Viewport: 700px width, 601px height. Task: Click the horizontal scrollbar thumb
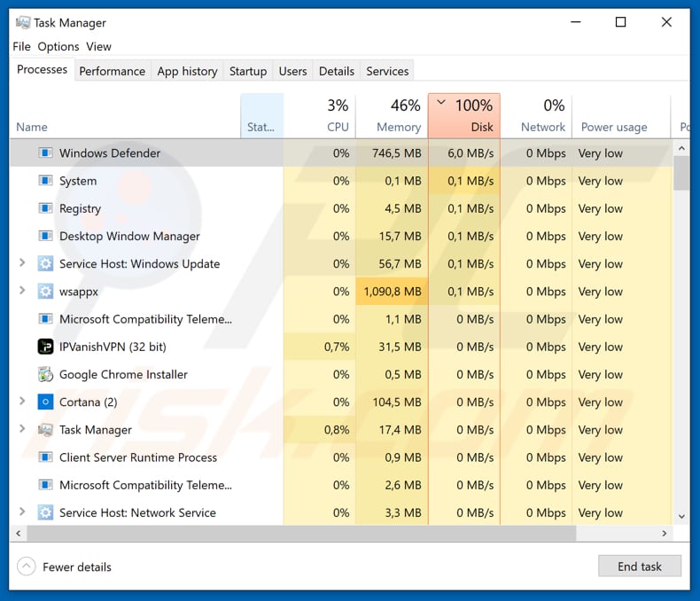(301, 534)
